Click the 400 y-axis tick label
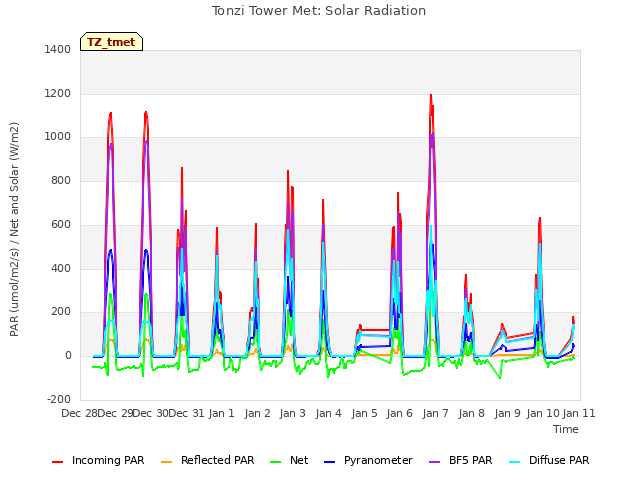The height and width of the screenshot is (480, 640). click(61, 269)
